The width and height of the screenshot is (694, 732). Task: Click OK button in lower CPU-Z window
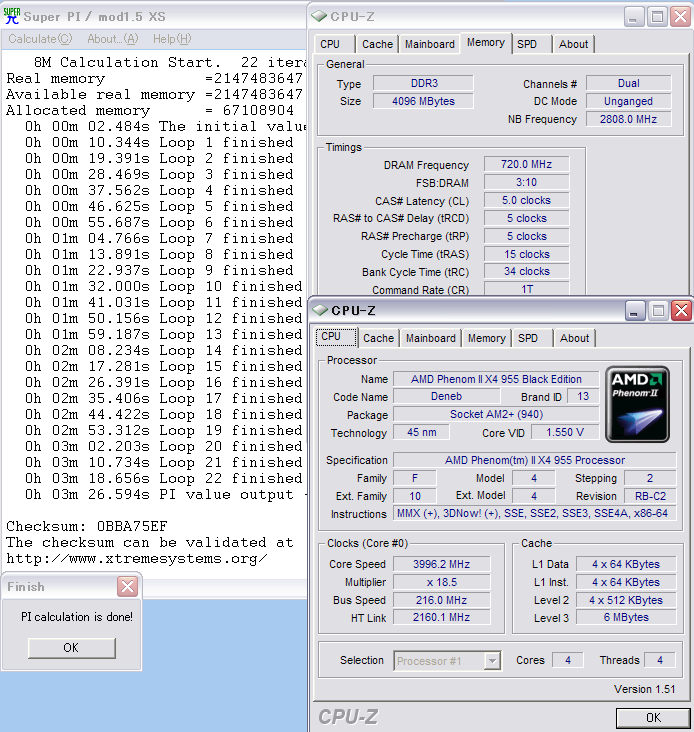coord(653,718)
